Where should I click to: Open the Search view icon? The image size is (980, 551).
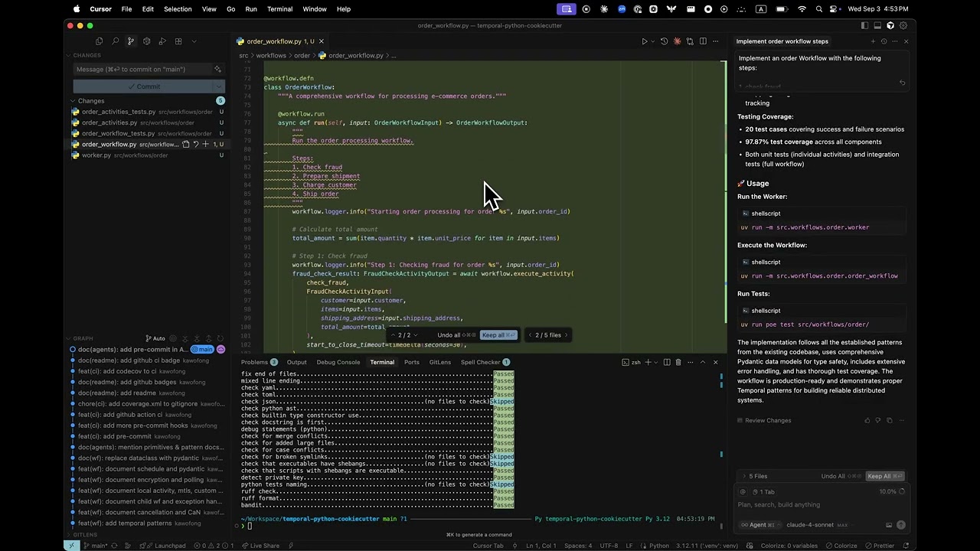[x=115, y=41]
